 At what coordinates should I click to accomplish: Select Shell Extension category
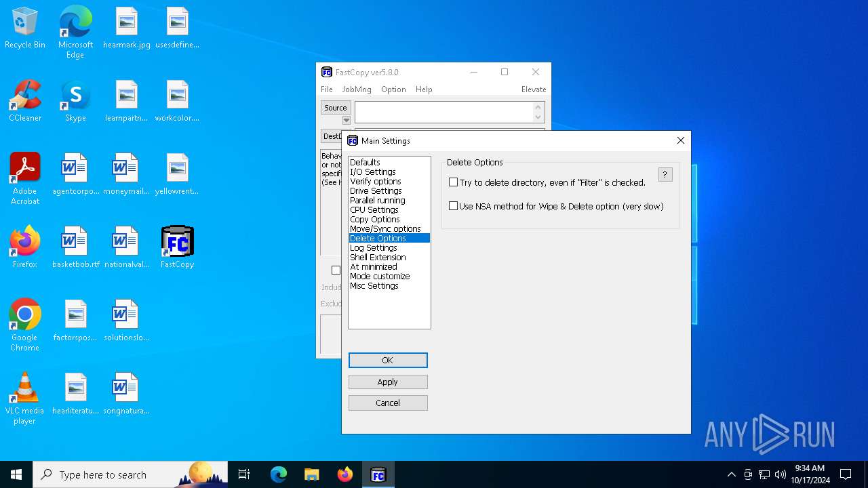click(389, 257)
